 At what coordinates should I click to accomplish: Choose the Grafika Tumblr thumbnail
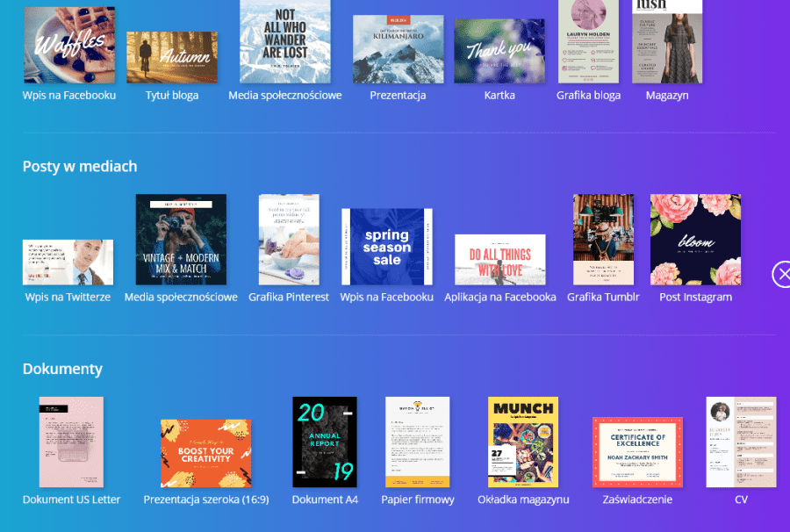click(x=603, y=240)
